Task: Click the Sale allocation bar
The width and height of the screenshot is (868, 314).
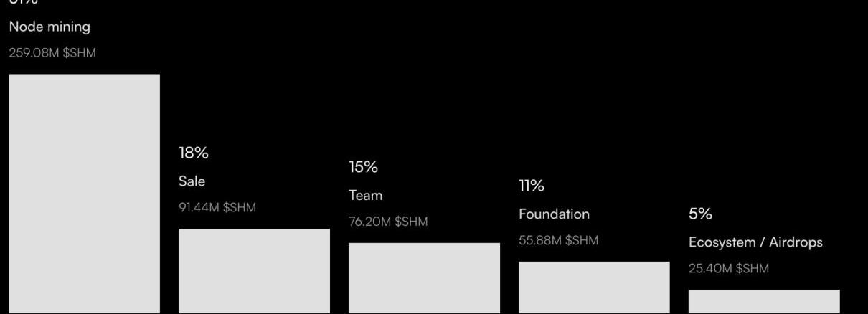Action: tap(254, 271)
